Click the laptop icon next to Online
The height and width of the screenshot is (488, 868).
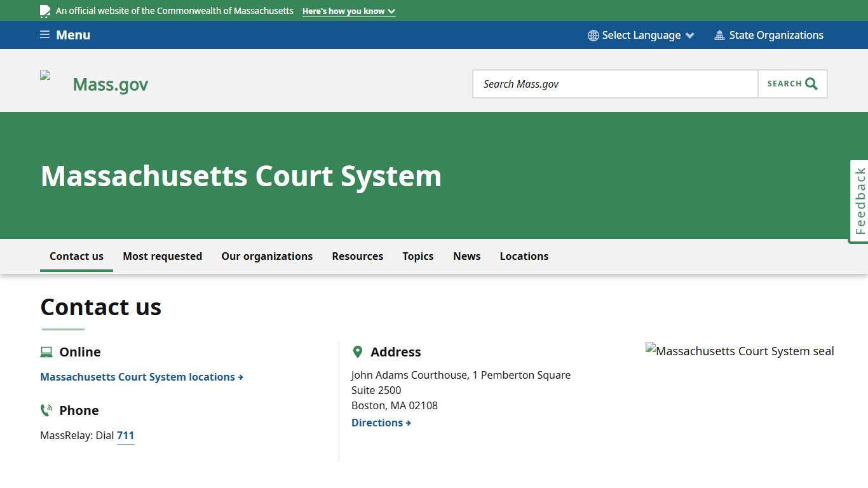click(45, 351)
